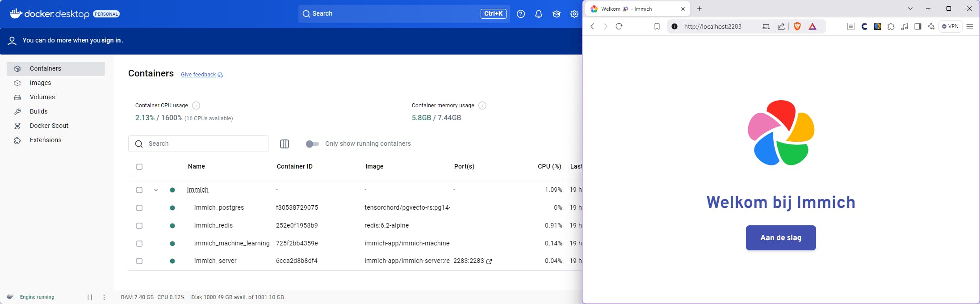The height and width of the screenshot is (304, 980).
Task: Click the 2283:2283 port link
Action: click(x=469, y=261)
